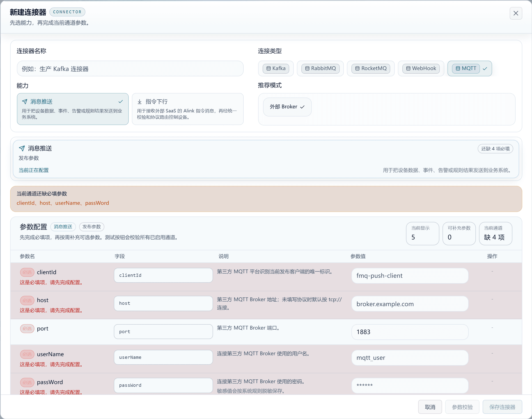Click the 当前正在配置 link
The image size is (532, 419).
[34, 170]
